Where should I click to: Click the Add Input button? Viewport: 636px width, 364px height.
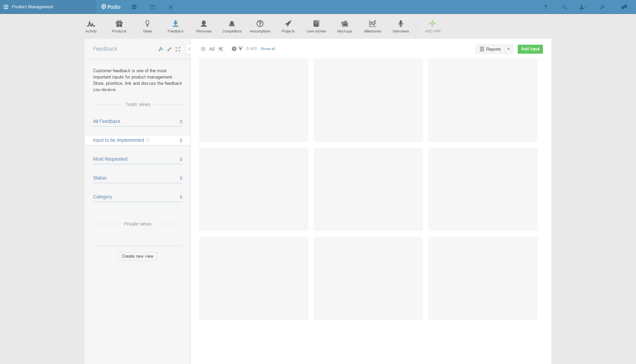click(530, 49)
